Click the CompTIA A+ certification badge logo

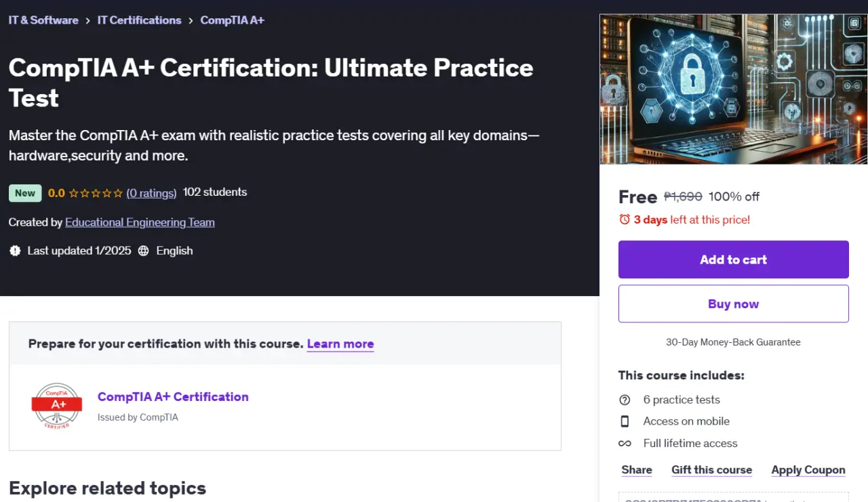coord(57,405)
